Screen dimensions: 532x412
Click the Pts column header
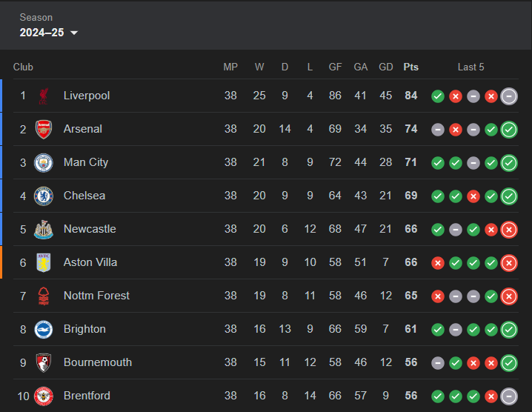(411, 67)
